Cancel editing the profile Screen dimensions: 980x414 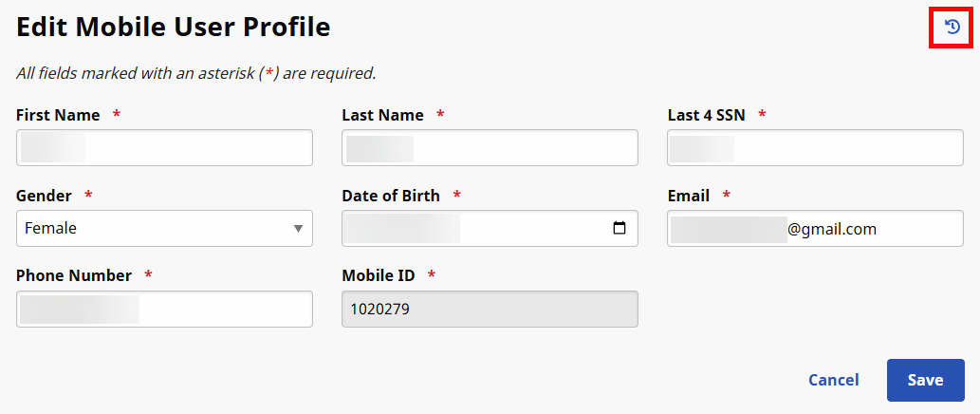(x=833, y=380)
